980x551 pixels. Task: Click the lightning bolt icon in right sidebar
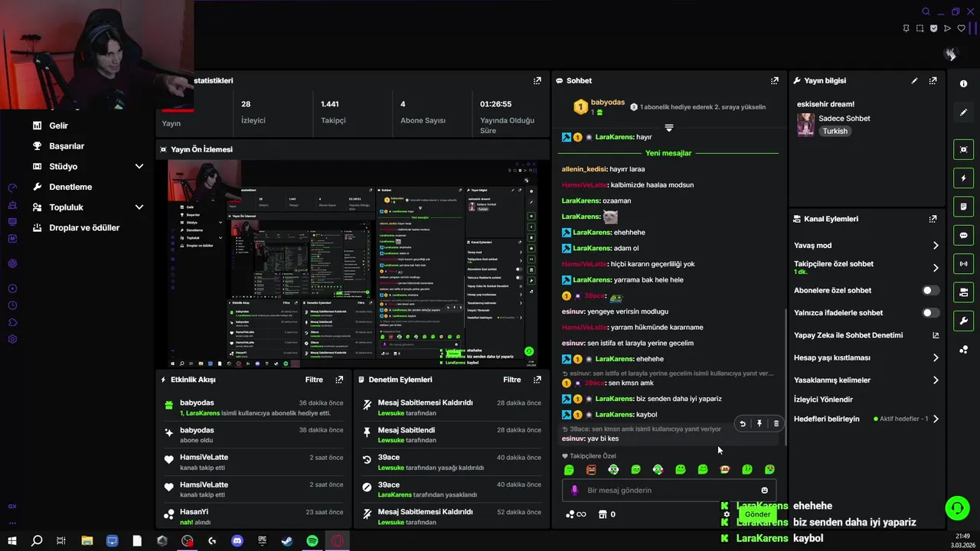963,178
